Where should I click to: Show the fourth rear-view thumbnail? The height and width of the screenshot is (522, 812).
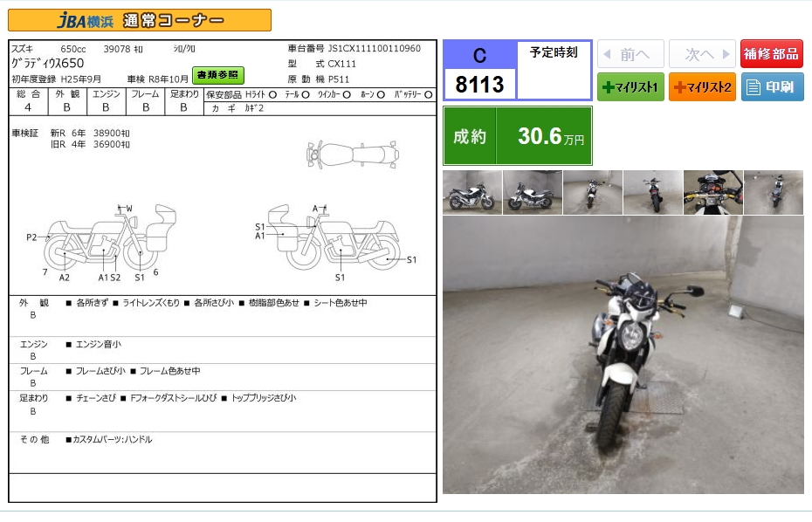click(653, 192)
